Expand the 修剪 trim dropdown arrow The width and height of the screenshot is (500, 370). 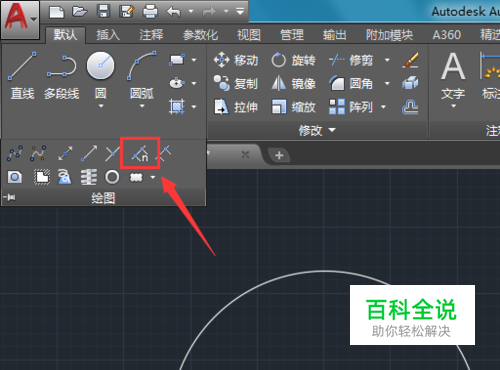[x=387, y=60]
